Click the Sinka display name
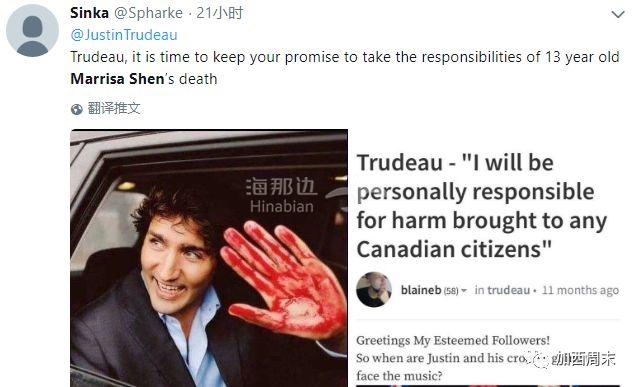 89,13
